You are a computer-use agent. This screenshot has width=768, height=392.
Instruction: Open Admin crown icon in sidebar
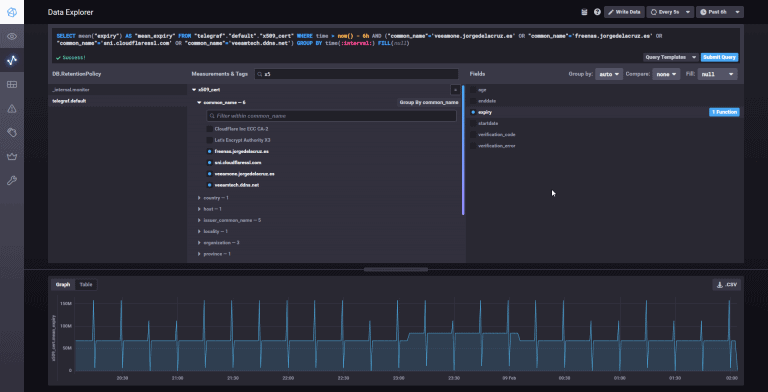pyautogui.click(x=12, y=157)
